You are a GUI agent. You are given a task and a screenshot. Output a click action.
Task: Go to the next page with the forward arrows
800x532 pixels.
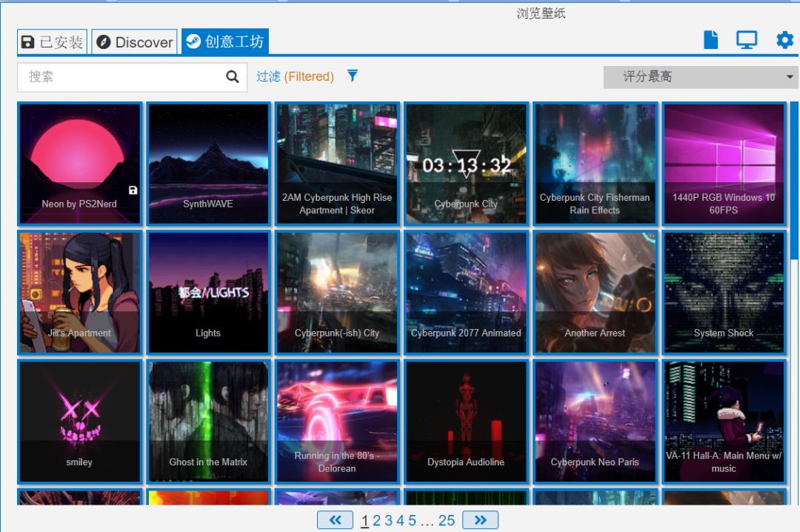480,519
